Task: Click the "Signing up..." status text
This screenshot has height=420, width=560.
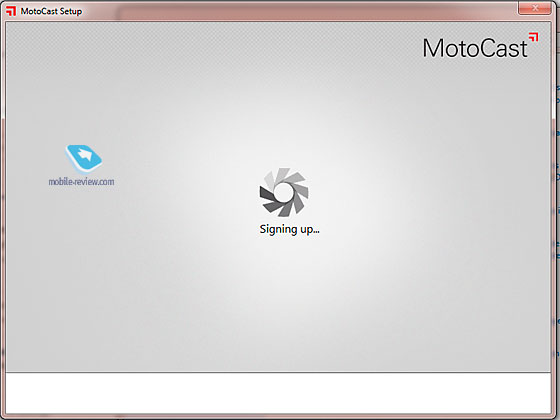Action: click(x=289, y=229)
